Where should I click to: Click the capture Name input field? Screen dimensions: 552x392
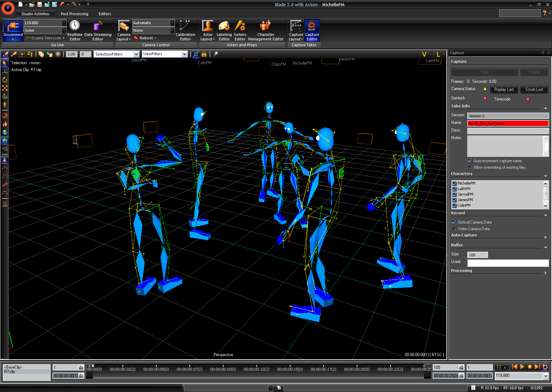click(x=507, y=123)
